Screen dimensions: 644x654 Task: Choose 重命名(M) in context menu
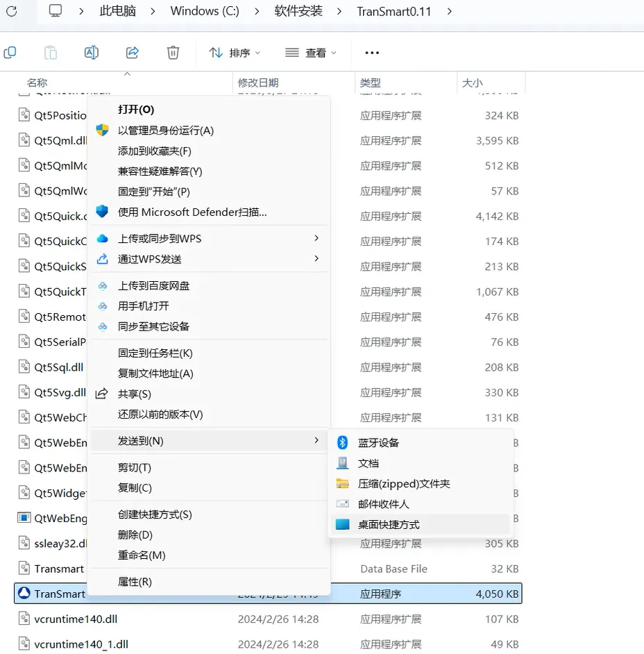(x=209, y=555)
